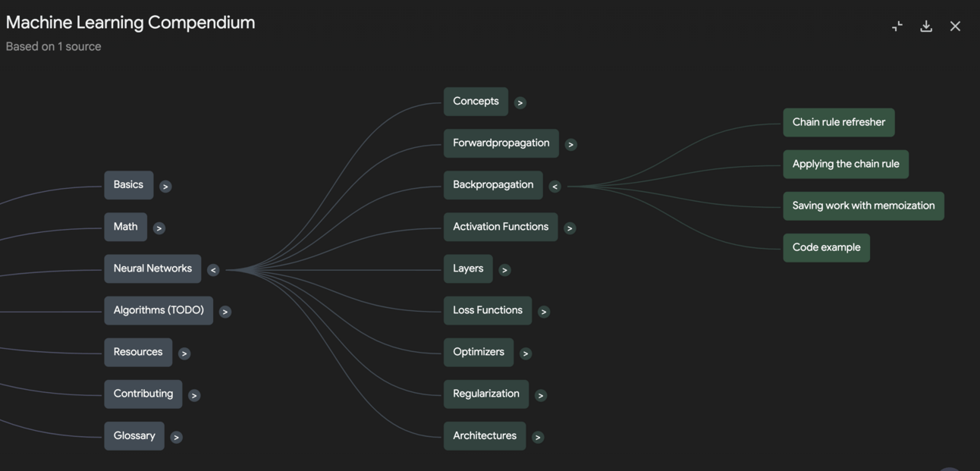Expand the Activation Functions arrow

pyautogui.click(x=570, y=228)
